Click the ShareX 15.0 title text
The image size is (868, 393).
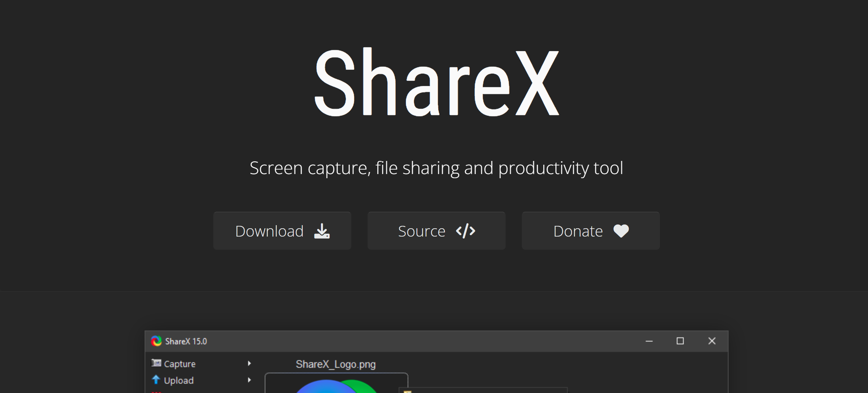[186, 341]
